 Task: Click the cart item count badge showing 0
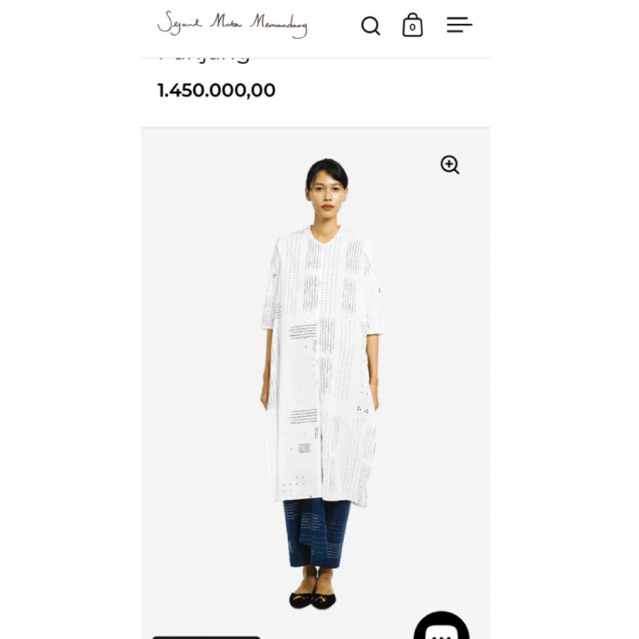click(x=412, y=27)
